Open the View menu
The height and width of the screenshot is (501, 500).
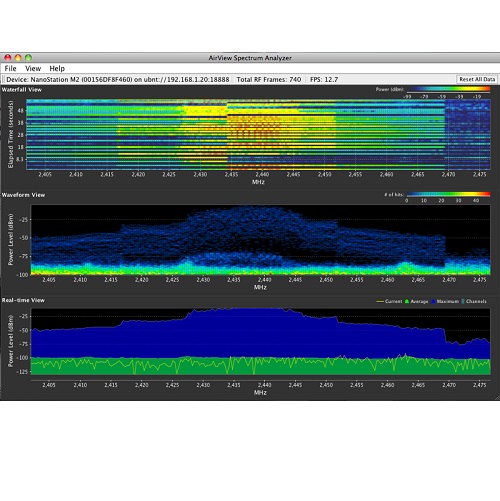click(33, 68)
